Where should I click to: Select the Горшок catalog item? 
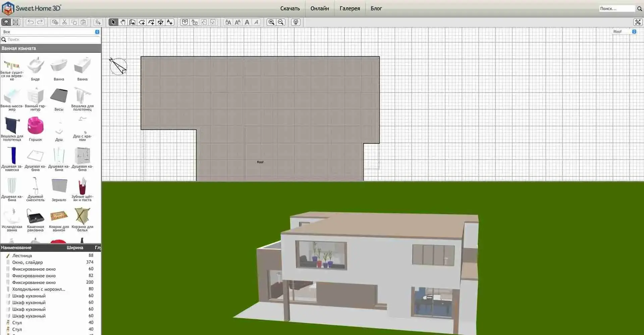pos(35,129)
